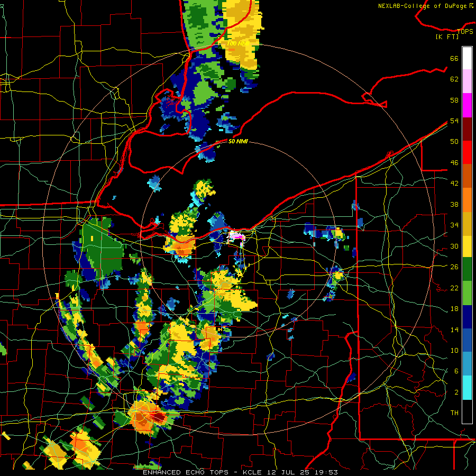Click the TOPS legend title
Screen dimensions: 476x476
(465, 31)
